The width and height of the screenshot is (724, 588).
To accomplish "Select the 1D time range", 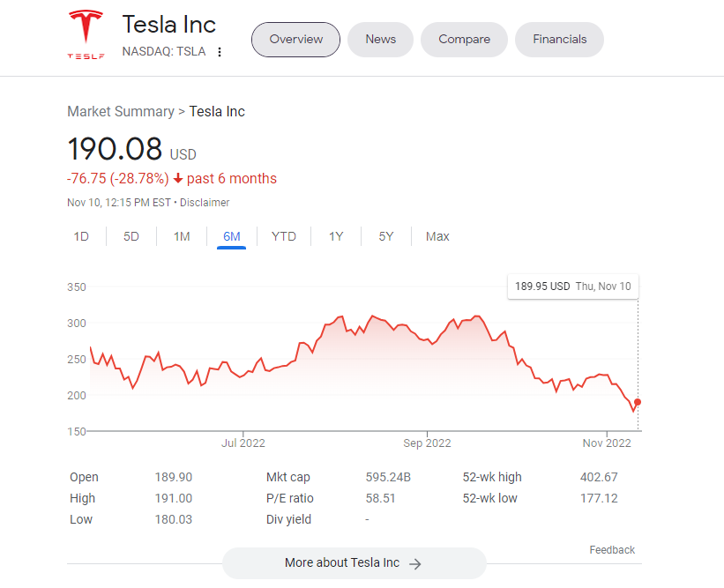I will [x=81, y=236].
